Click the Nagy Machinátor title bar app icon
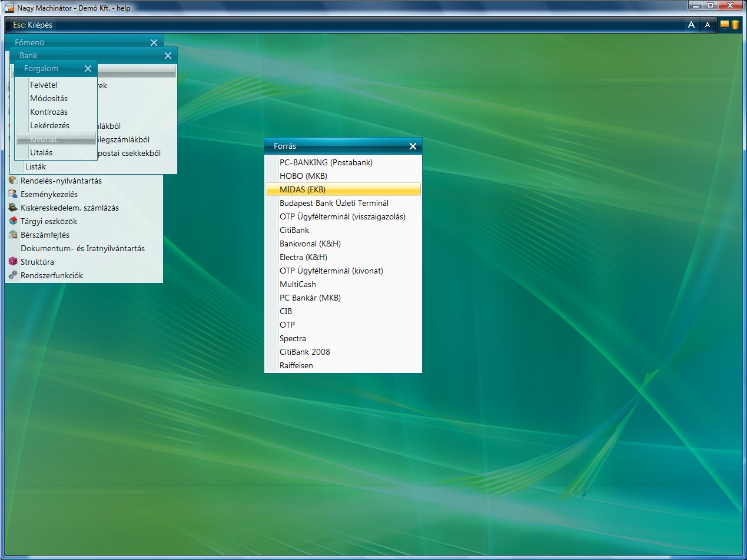The height and width of the screenshot is (560, 747). click(x=9, y=8)
